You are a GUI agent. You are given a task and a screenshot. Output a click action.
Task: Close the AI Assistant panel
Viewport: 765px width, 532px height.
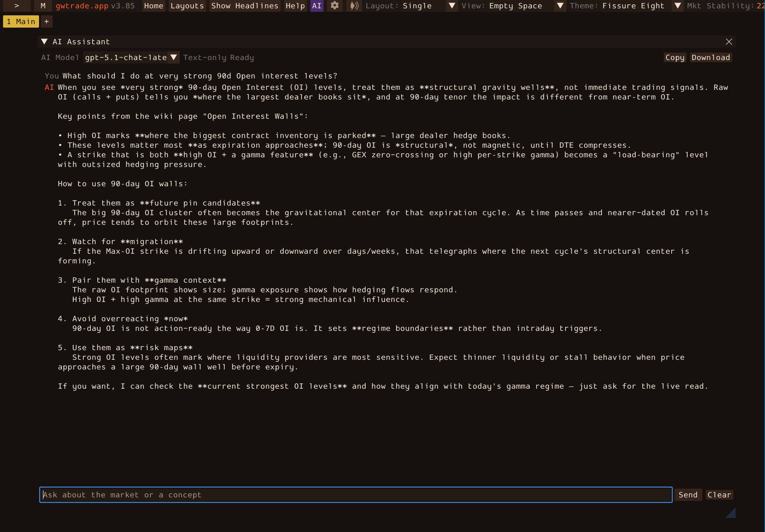coord(729,42)
